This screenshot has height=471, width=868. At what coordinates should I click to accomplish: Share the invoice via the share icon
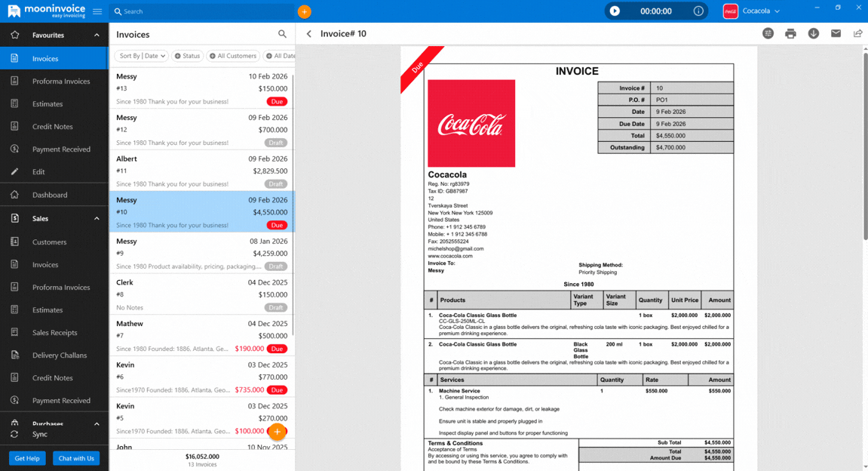point(857,34)
